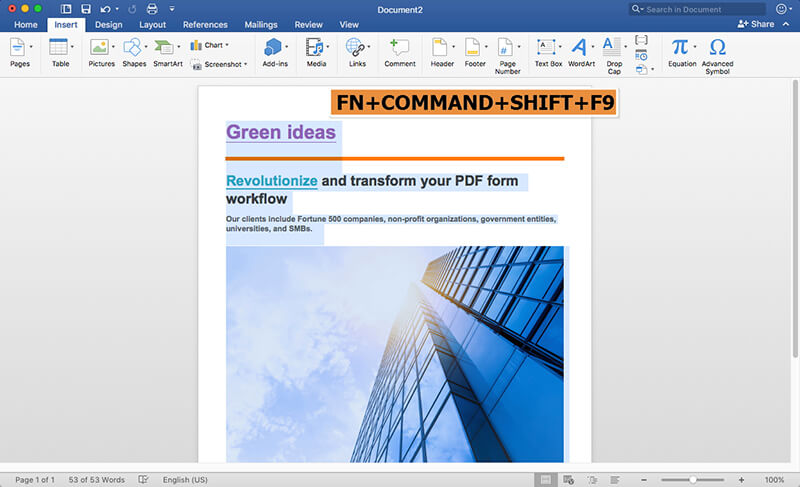The height and width of the screenshot is (487, 800).
Task: Click the zoom slider in status bar
Action: pos(692,480)
